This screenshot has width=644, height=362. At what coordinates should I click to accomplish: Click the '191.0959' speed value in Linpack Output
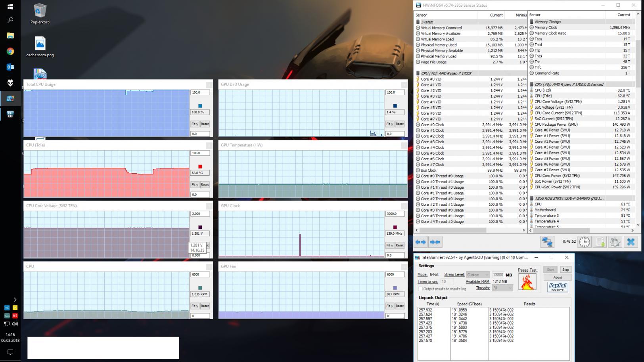pyautogui.click(x=459, y=310)
